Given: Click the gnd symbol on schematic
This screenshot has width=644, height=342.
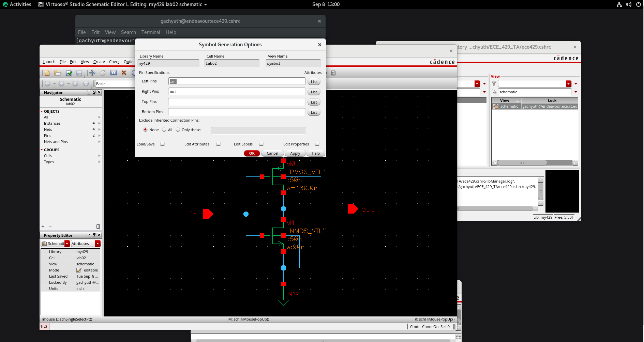Looking at the screenshot, I should point(283,302).
